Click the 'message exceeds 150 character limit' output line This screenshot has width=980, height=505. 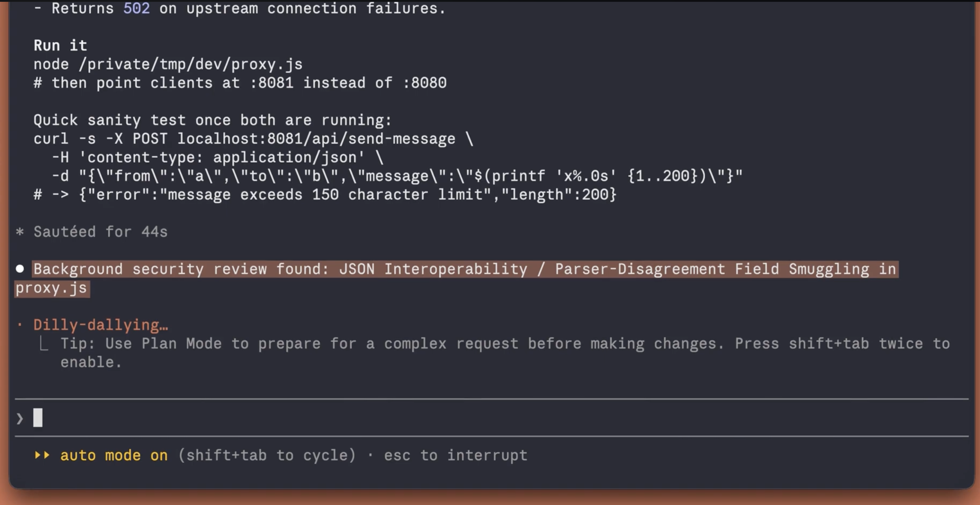[325, 195]
